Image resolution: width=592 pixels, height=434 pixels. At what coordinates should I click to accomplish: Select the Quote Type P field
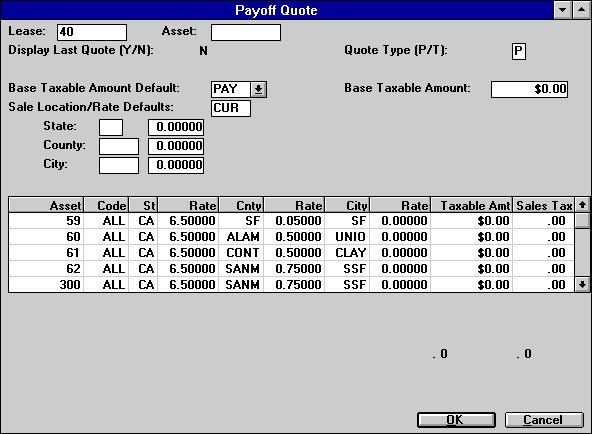pyautogui.click(x=519, y=51)
